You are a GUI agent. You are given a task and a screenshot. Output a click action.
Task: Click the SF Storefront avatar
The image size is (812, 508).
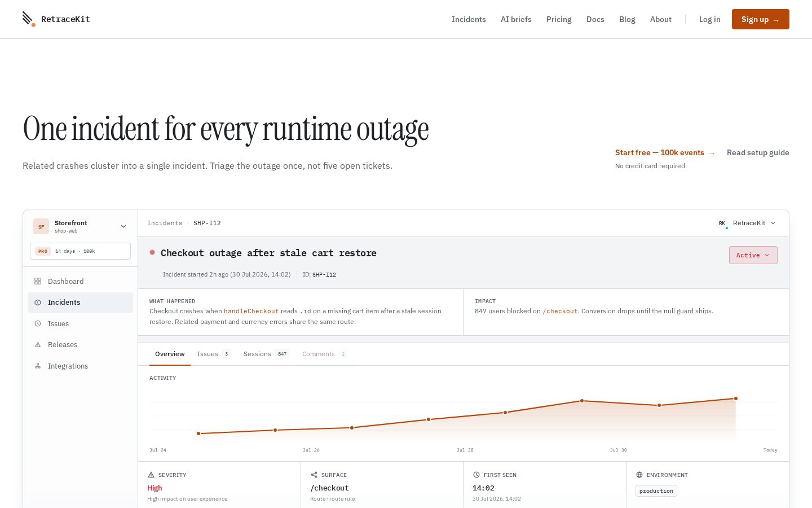(x=41, y=226)
